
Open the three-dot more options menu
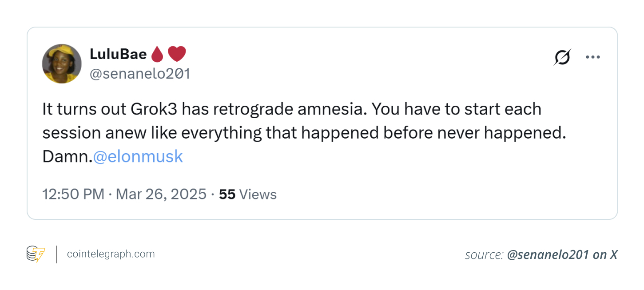coord(592,57)
